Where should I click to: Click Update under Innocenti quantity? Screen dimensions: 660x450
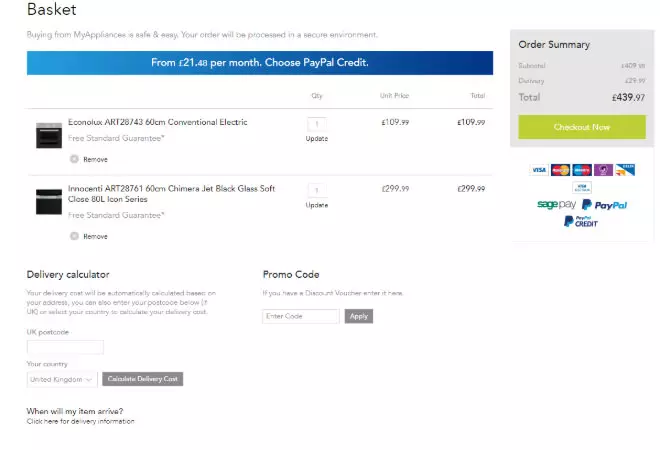tap(317, 205)
